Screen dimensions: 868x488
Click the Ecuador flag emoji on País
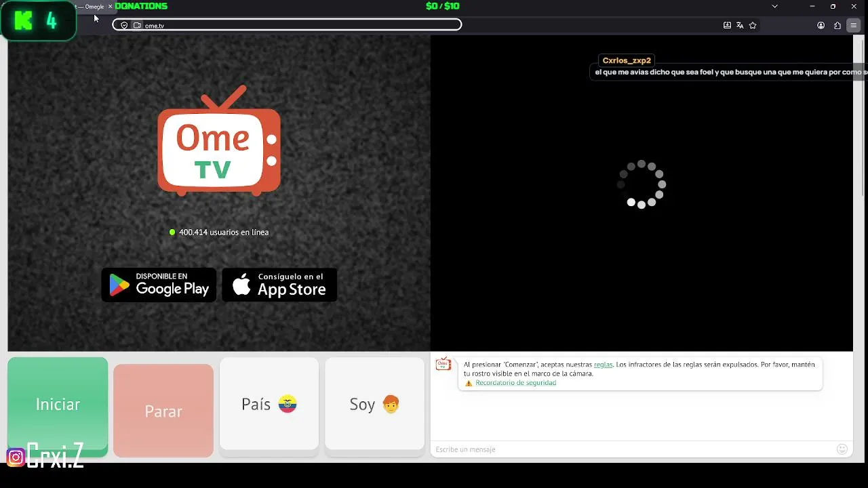click(x=288, y=405)
